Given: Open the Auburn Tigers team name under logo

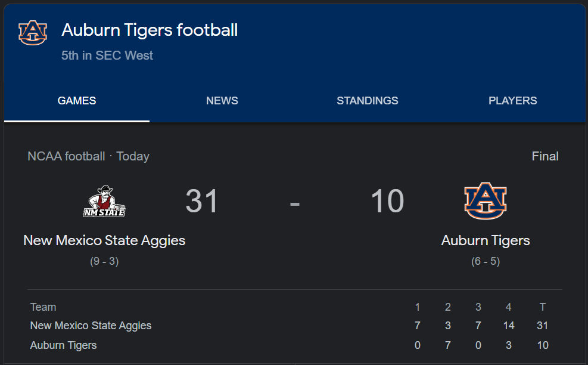Looking at the screenshot, I should [486, 240].
